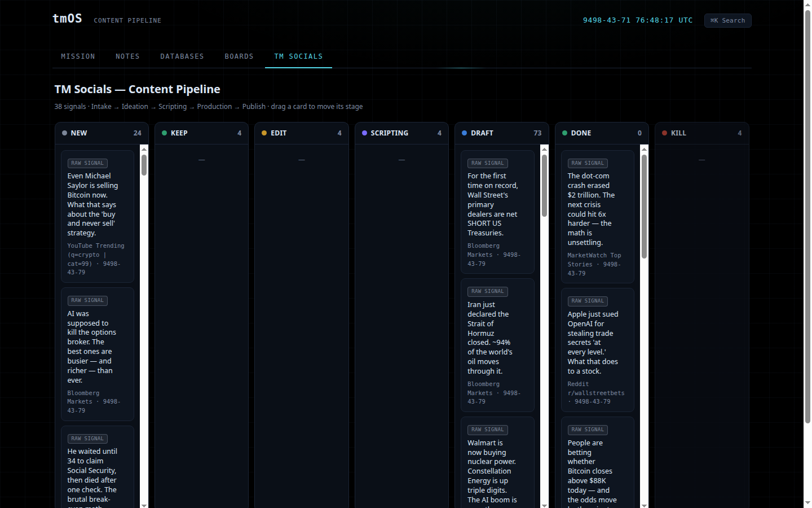812x508 pixels.
Task: Click RAW SIGNAL tag on Apple card
Action: click(588, 301)
